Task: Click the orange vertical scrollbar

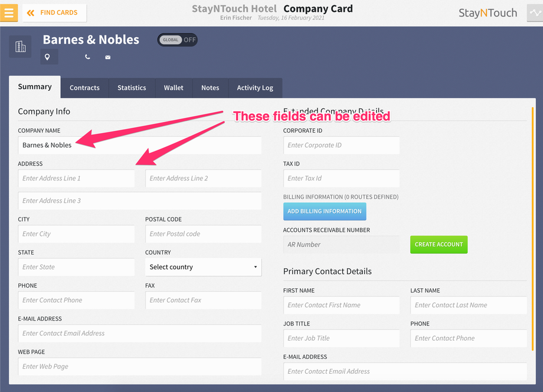Action: 532,228
